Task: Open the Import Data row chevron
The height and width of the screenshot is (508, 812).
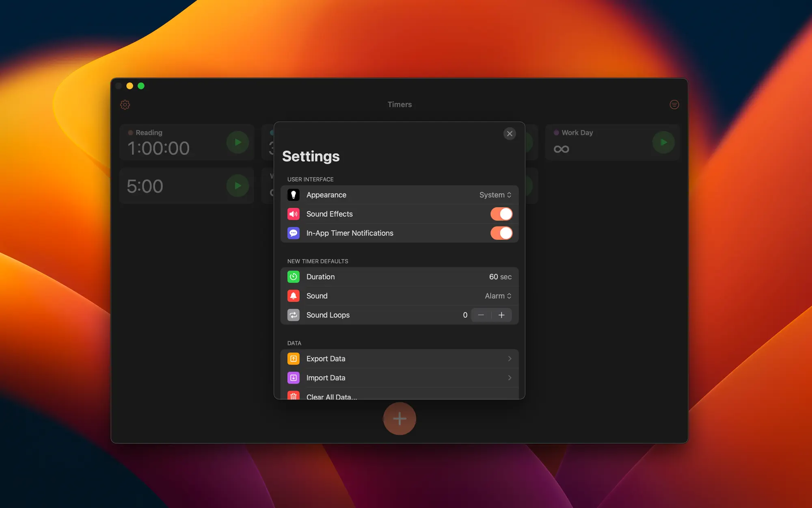Action: point(509,378)
